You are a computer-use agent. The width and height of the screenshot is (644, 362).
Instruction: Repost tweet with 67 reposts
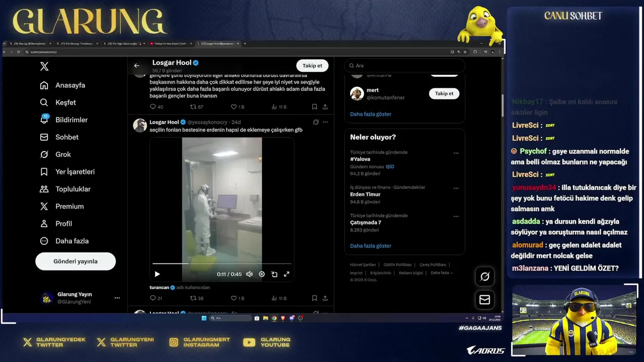click(197, 107)
